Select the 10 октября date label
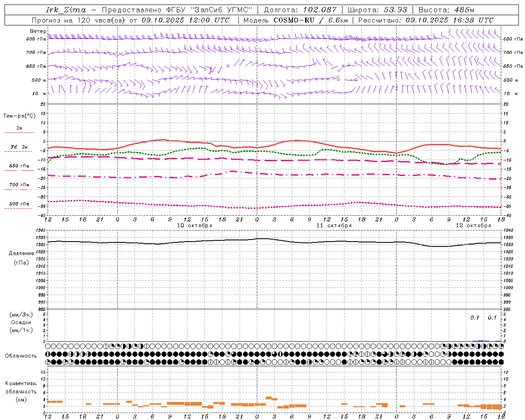The height and width of the screenshot is (420, 525). (x=194, y=226)
